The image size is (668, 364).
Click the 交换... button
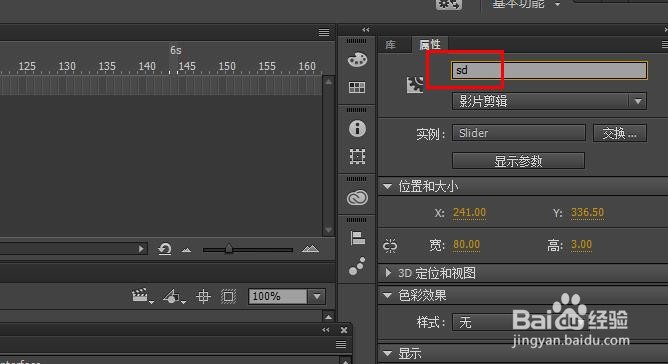[620, 133]
